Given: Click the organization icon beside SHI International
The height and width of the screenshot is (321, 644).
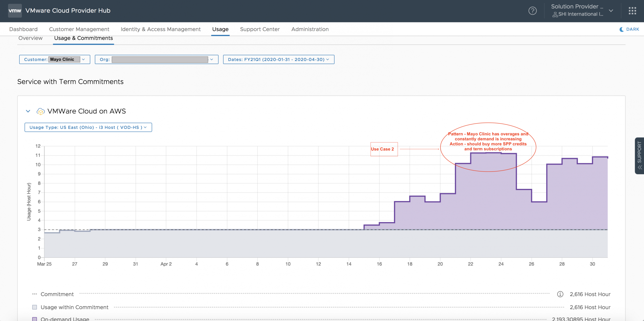Looking at the screenshot, I should point(555,15).
